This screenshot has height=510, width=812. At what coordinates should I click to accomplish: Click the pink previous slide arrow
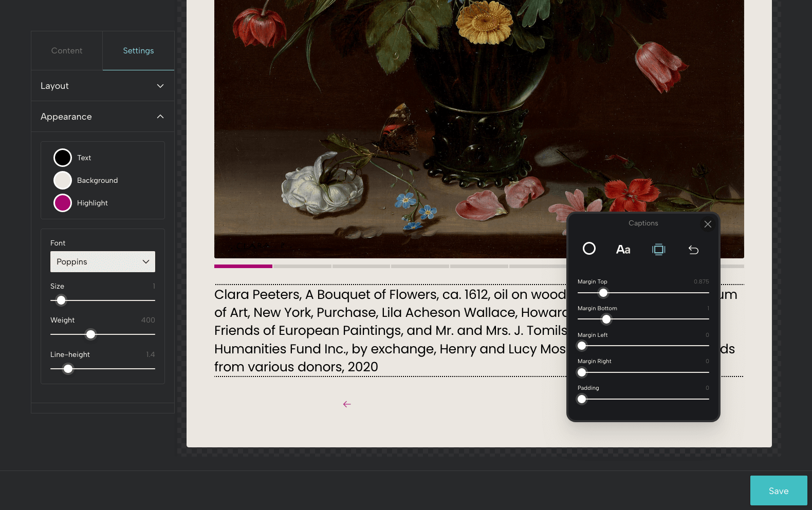(347, 404)
